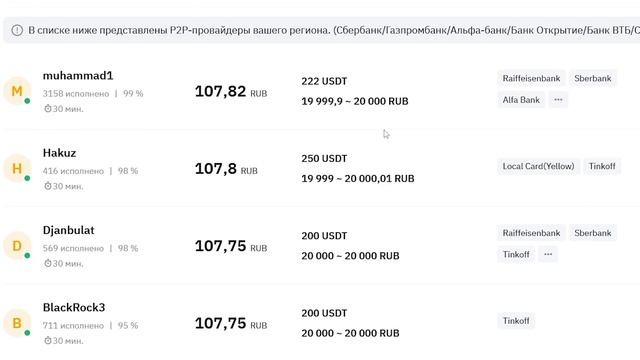Expand more payment methods for muhammad1

pyautogui.click(x=558, y=100)
